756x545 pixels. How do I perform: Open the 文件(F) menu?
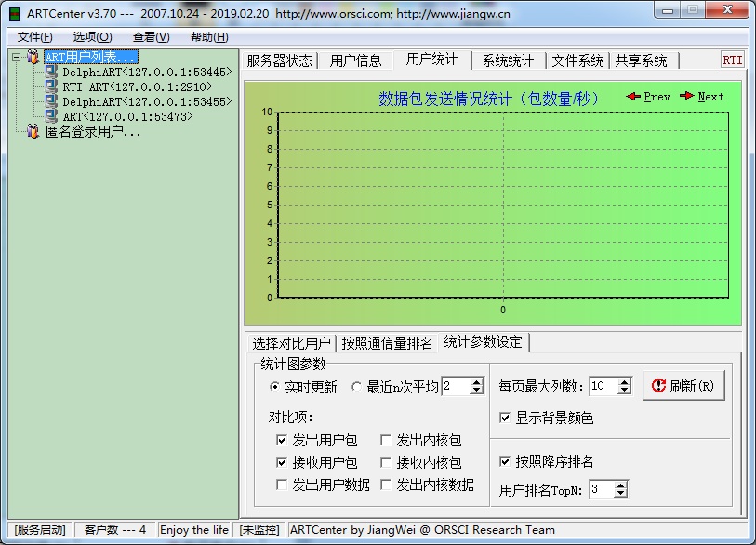pos(34,37)
